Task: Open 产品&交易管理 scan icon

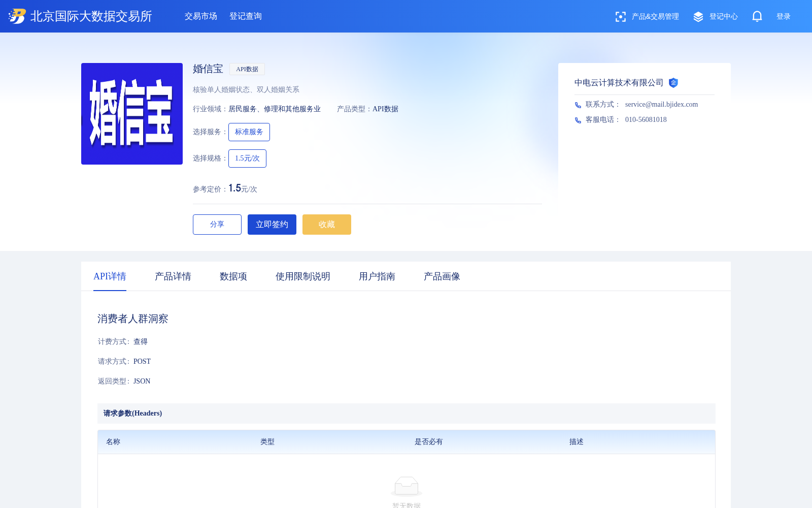Action: 620,17
